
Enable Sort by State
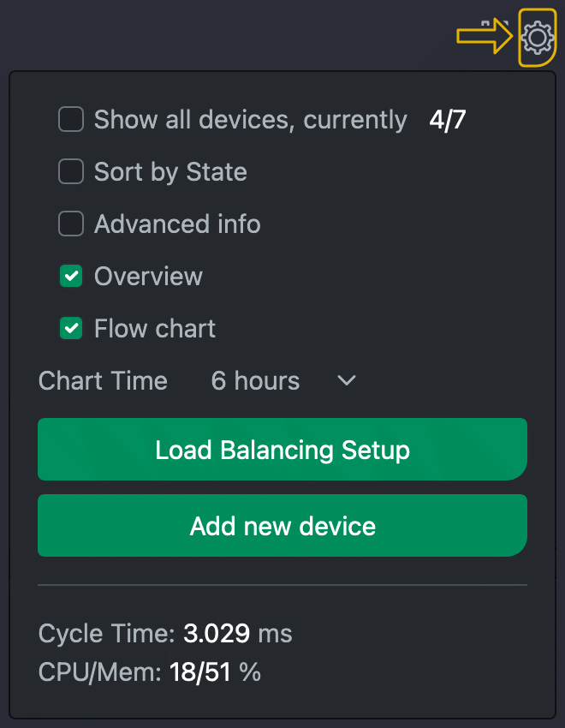pyautogui.click(x=70, y=171)
